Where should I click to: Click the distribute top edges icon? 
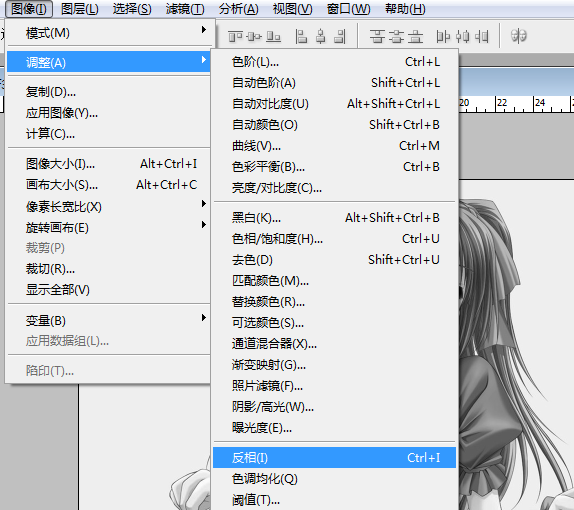point(377,37)
